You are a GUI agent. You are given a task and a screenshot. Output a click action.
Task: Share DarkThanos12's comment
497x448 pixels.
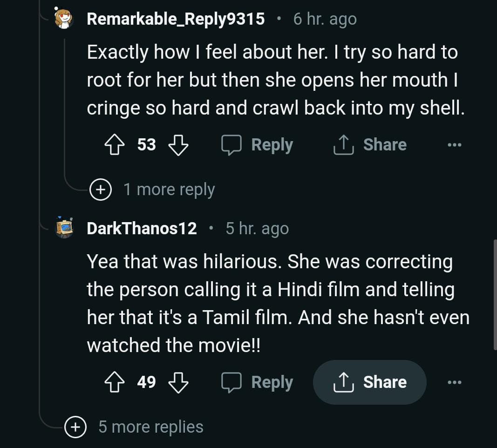click(370, 382)
